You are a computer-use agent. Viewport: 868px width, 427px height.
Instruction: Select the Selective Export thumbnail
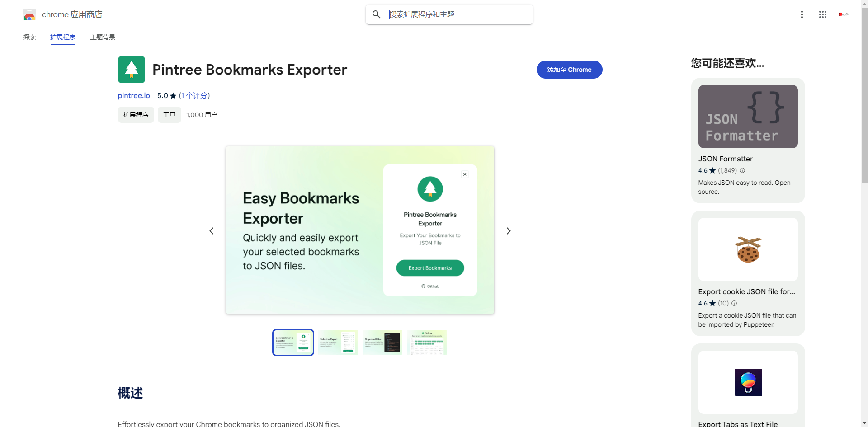(x=338, y=343)
